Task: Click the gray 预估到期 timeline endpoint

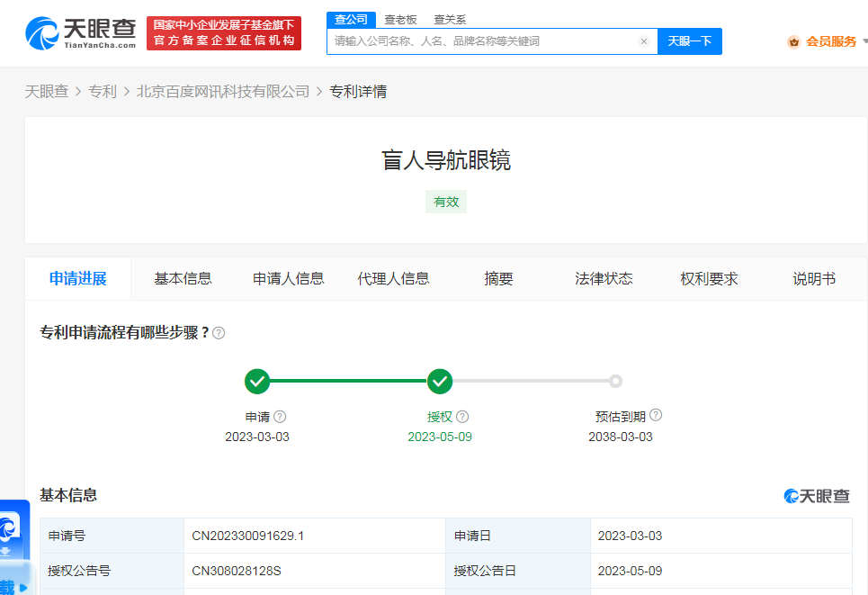Action: point(615,382)
